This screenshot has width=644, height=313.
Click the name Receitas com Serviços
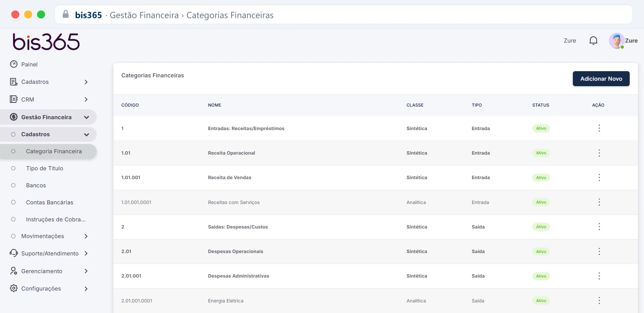pos(234,202)
